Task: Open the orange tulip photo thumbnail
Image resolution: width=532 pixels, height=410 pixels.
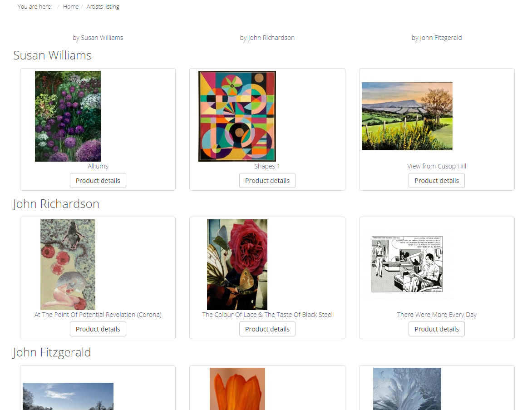Action: [x=237, y=389]
